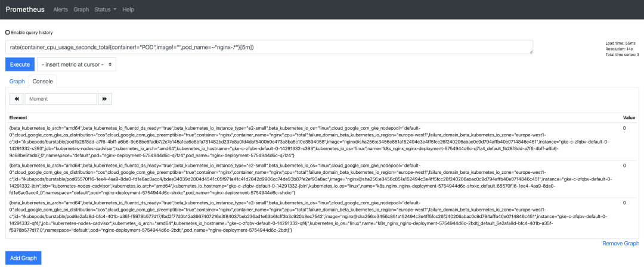
Task: Grab the expression box resize handle
Action: pos(531,52)
